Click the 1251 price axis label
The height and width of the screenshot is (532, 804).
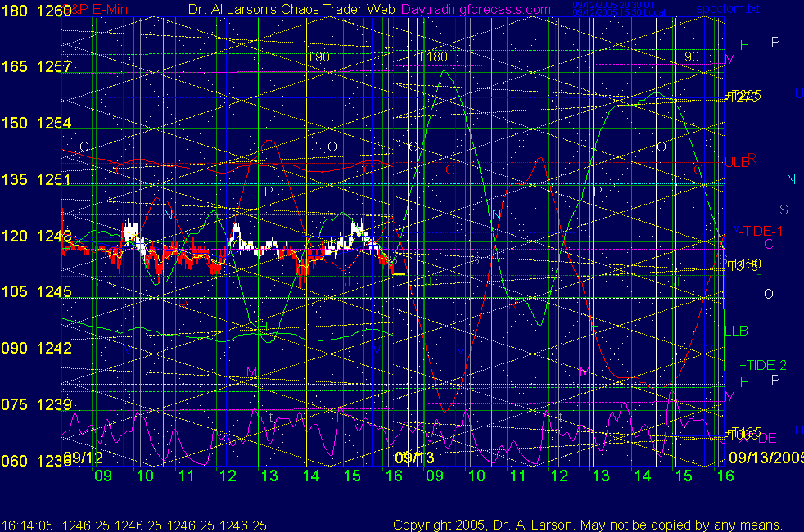pos(54,179)
